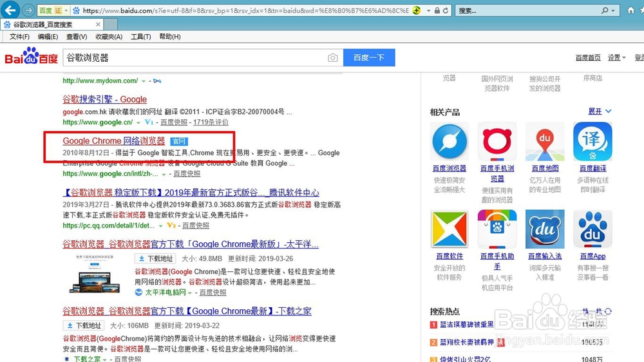Screen dimensions: 644x362
Task: Click the 百度一下 search button
Action: point(369,57)
